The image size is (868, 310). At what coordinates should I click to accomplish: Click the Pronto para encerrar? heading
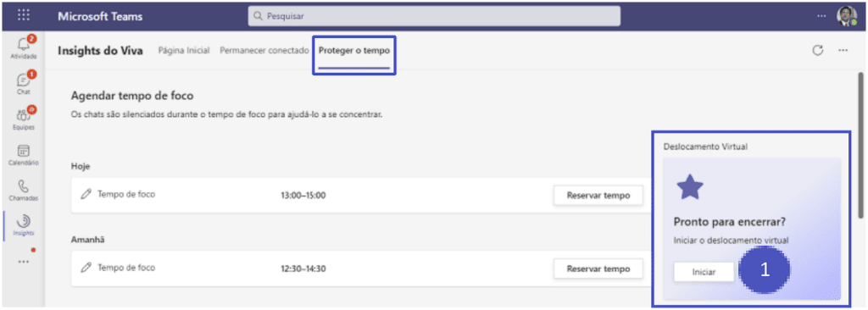(x=730, y=222)
